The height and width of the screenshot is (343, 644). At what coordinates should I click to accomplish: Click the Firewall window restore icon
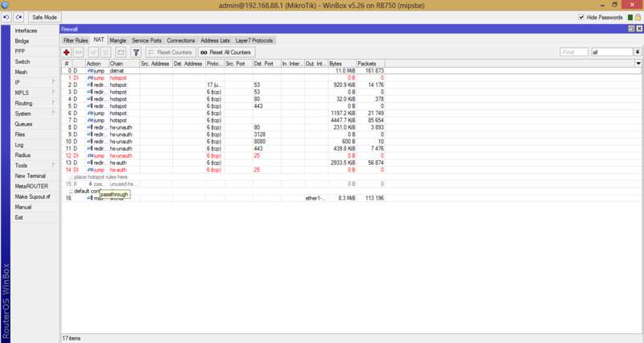tap(632, 29)
